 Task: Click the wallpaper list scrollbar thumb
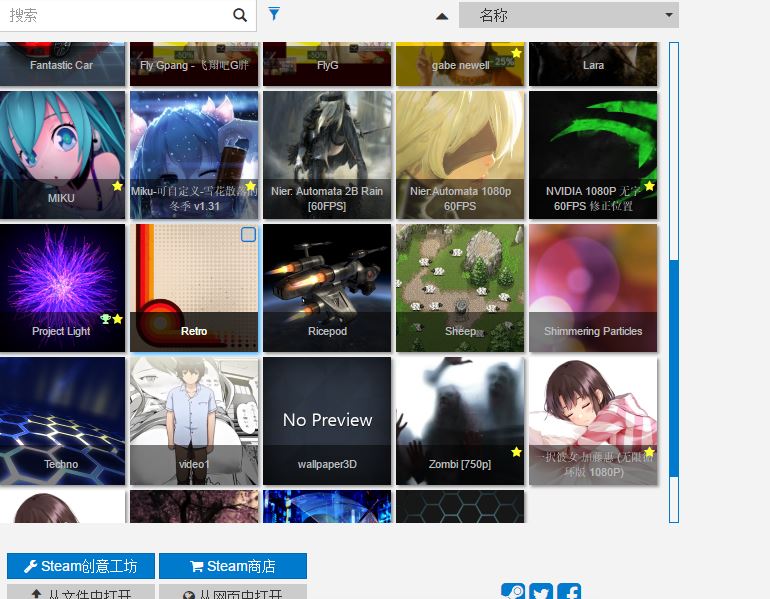coord(674,368)
